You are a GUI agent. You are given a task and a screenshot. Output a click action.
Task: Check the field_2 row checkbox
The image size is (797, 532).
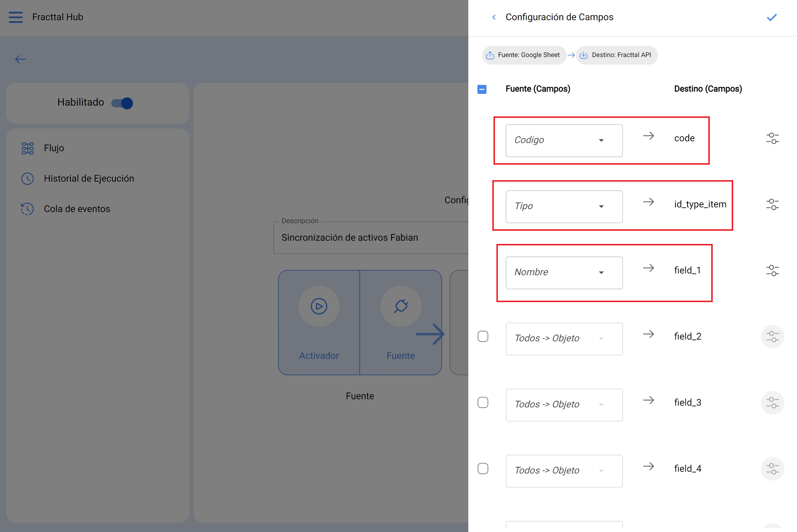point(483,336)
